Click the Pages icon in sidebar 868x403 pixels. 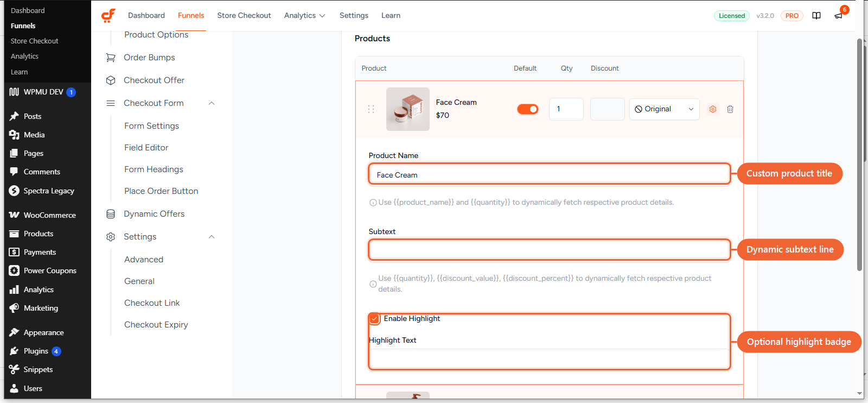pos(14,153)
